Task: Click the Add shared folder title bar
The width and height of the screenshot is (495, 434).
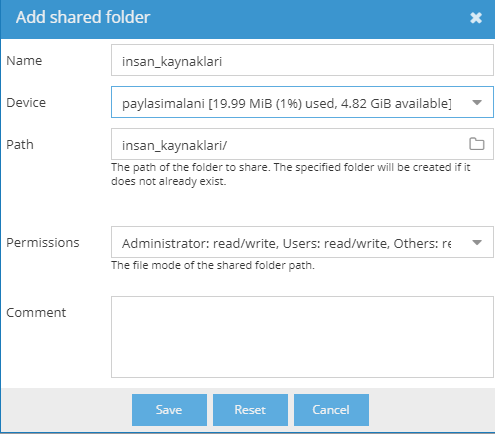Action: 247,19
